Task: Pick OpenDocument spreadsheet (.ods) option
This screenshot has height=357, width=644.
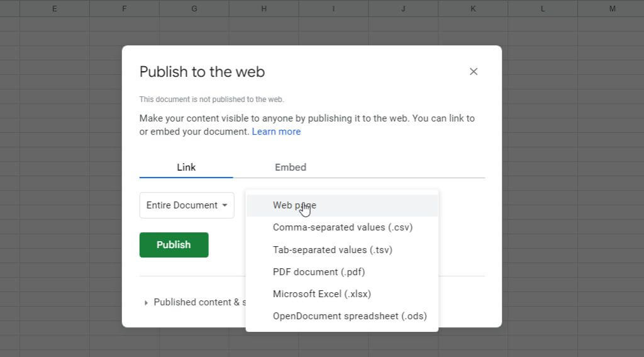Action: tap(350, 316)
